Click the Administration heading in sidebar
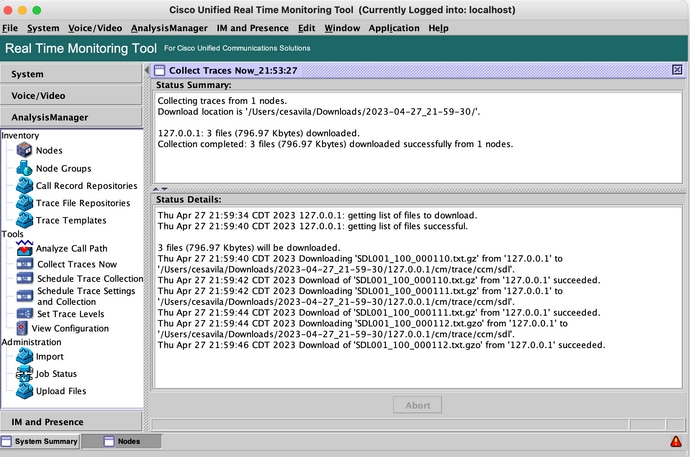 tap(31, 342)
